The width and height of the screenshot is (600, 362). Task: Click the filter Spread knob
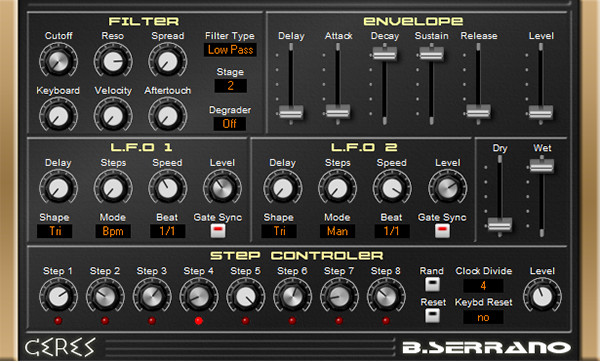(x=168, y=61)
